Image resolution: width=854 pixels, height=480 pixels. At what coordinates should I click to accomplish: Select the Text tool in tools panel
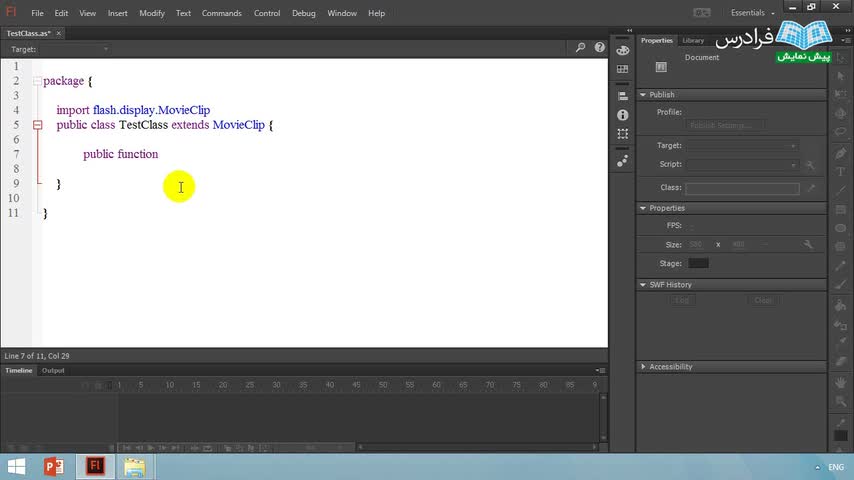841,172
